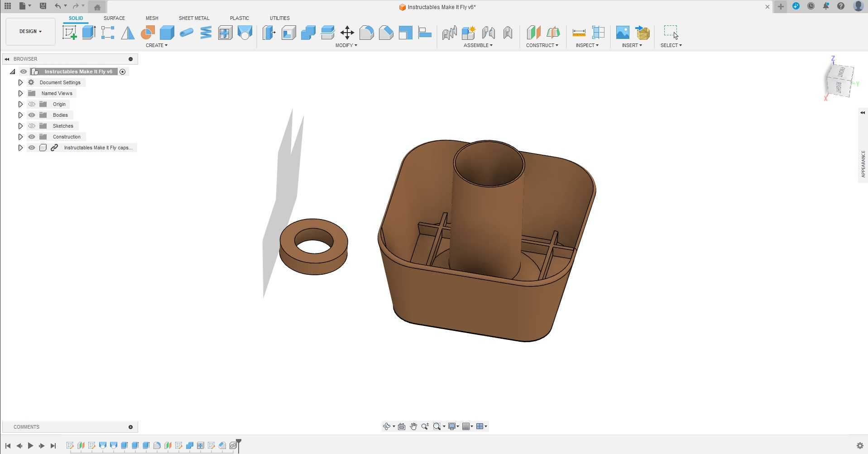868x454 pixels.
Task: Create a New Component from the Assemble group
Action: coord(469,33)
